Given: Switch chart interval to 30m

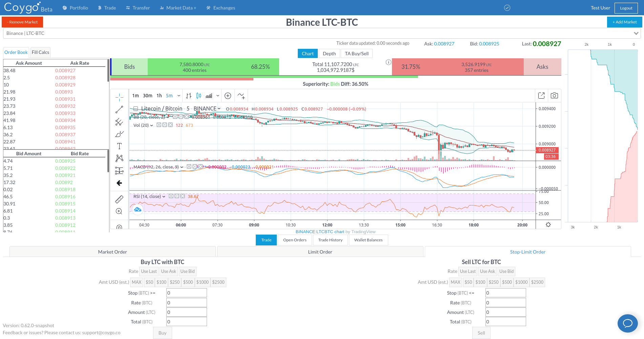Looking at the screenshot, I should click(x=148, y=96).
